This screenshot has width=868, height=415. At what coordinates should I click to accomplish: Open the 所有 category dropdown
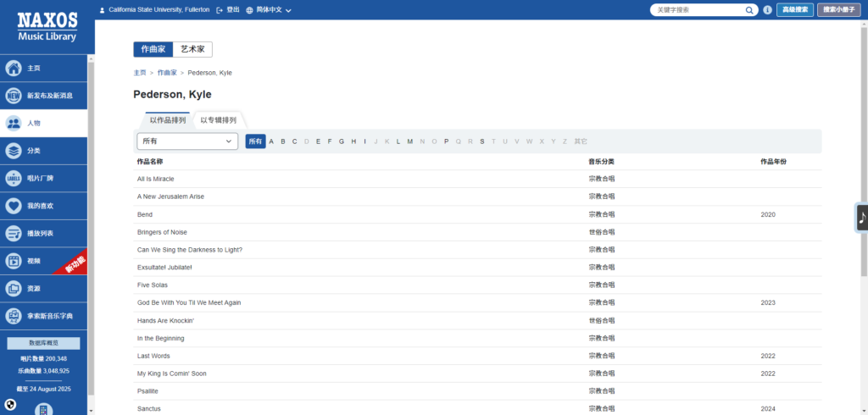[x=187, y=141]
